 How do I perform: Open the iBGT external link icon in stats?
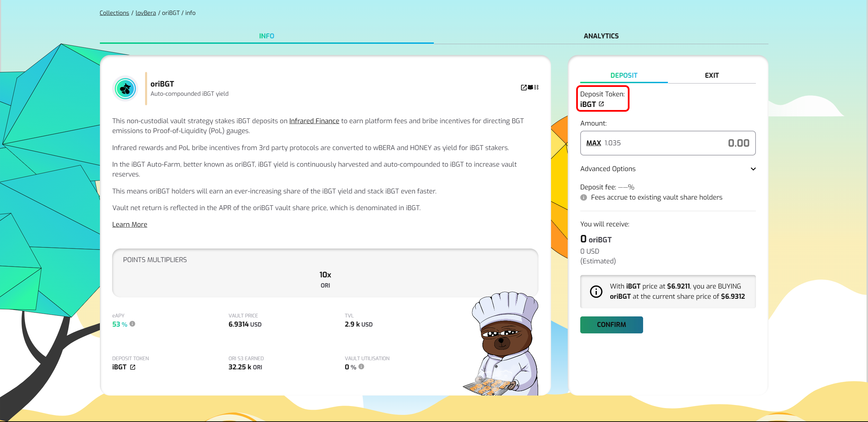coord(132,367)
